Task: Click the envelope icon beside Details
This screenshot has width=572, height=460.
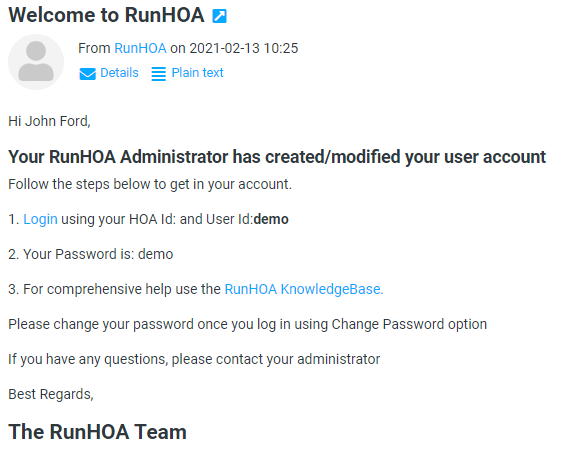Action: [88, 73]
